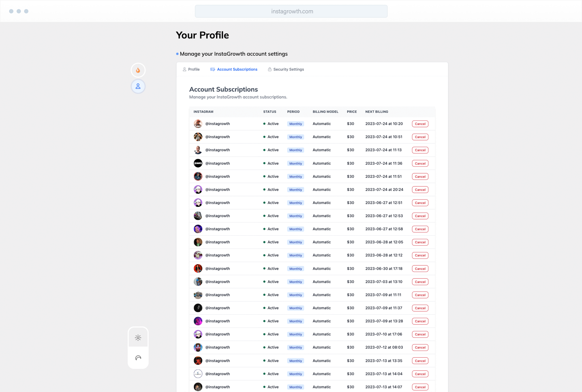582x392 pixels.
Task: Click the Your Profile page title
Action: (202, 35)
